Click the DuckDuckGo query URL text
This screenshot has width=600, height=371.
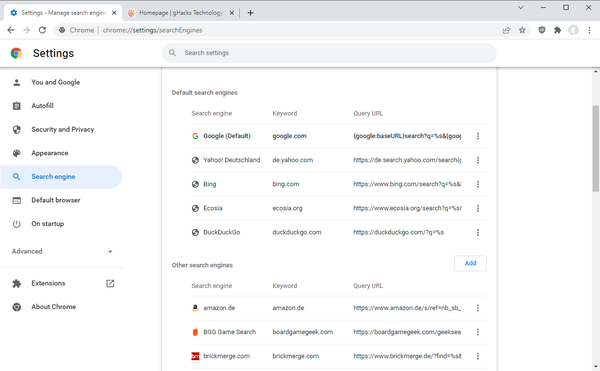(x=398, y=233)
